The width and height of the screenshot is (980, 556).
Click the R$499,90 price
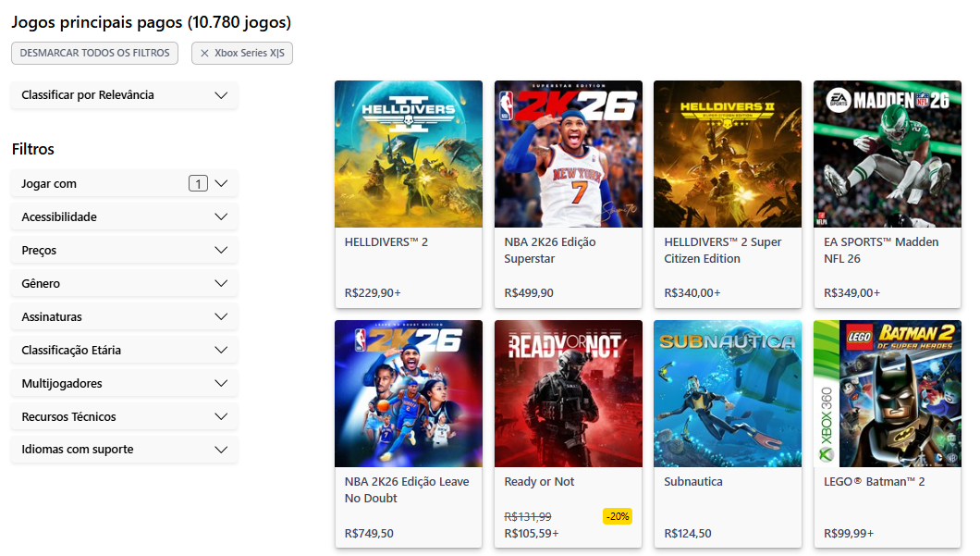[529, 292]
